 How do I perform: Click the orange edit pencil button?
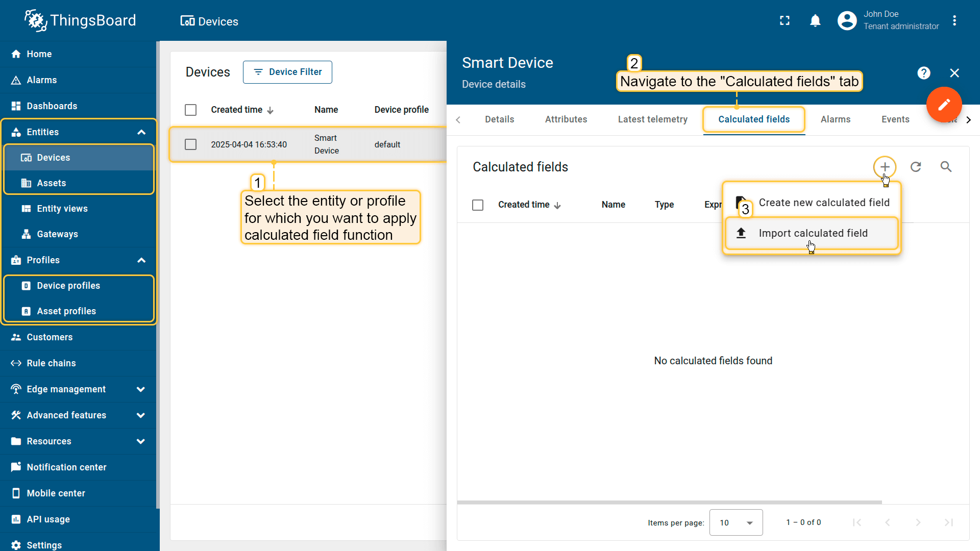[x=944, y=105]
